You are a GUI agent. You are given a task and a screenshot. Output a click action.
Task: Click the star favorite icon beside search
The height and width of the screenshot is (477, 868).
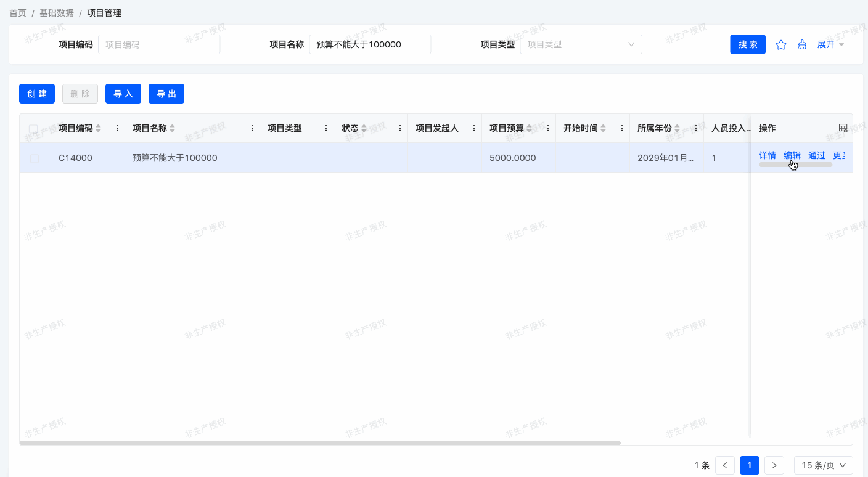click(781, 45)
